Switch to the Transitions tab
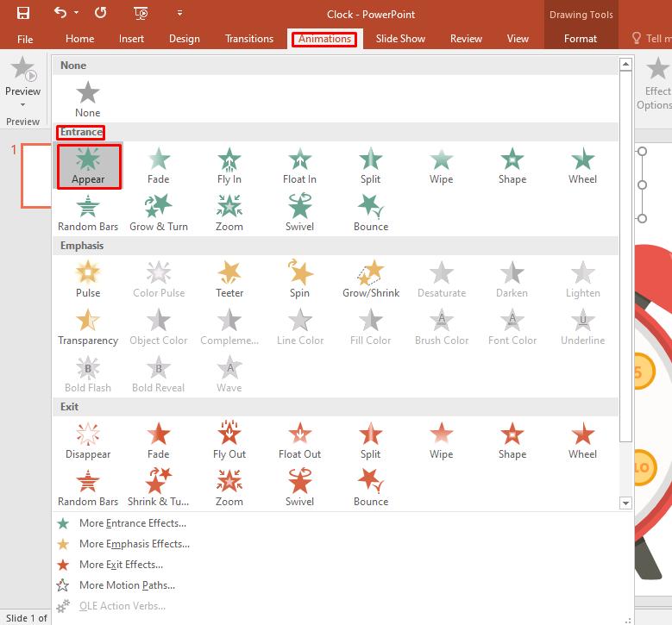672x625 pixels. click(x=248, y=39)
